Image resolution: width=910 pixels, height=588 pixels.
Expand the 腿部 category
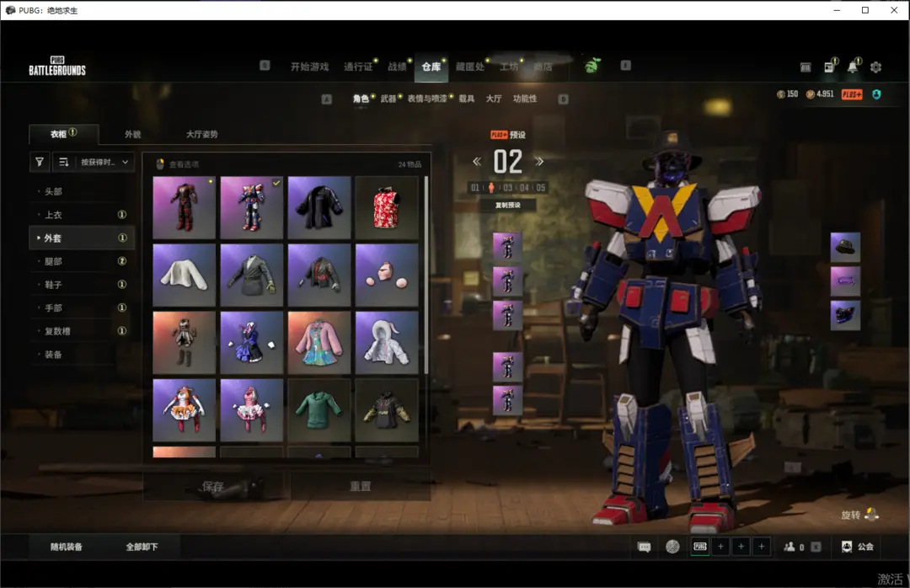[x=82, y=261]
